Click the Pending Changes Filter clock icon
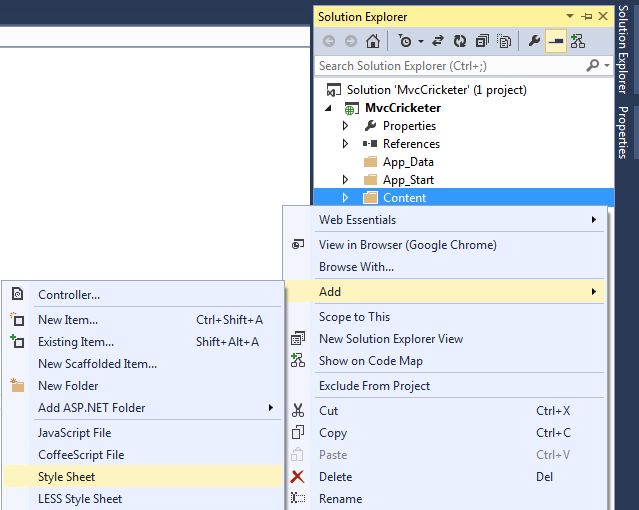 coord(404,41)
